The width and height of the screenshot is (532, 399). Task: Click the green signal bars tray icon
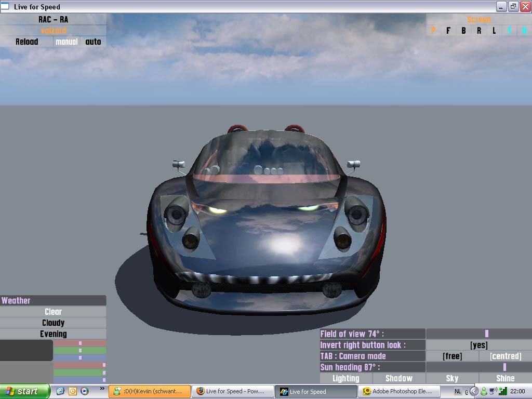pos(503,391)
